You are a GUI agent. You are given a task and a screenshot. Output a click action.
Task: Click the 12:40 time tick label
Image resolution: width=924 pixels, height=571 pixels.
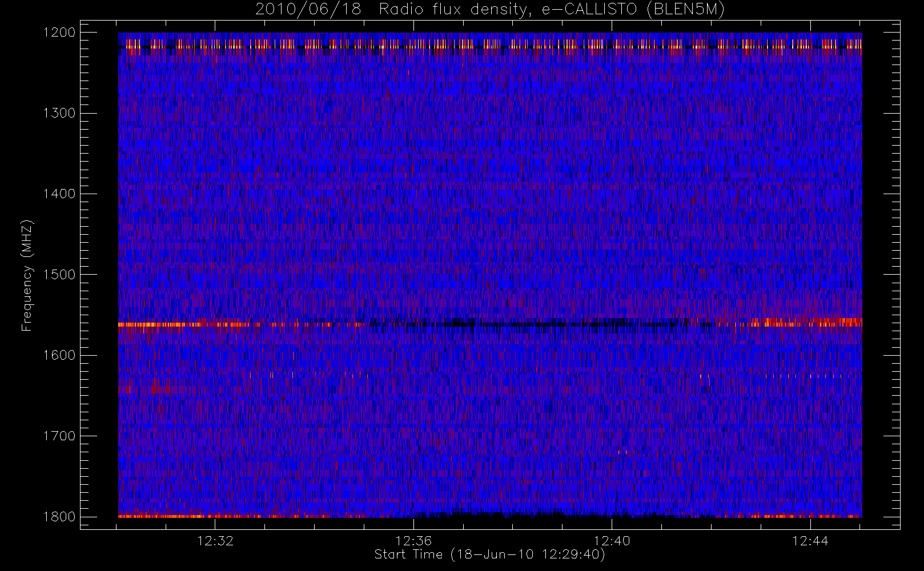point(612,541)
